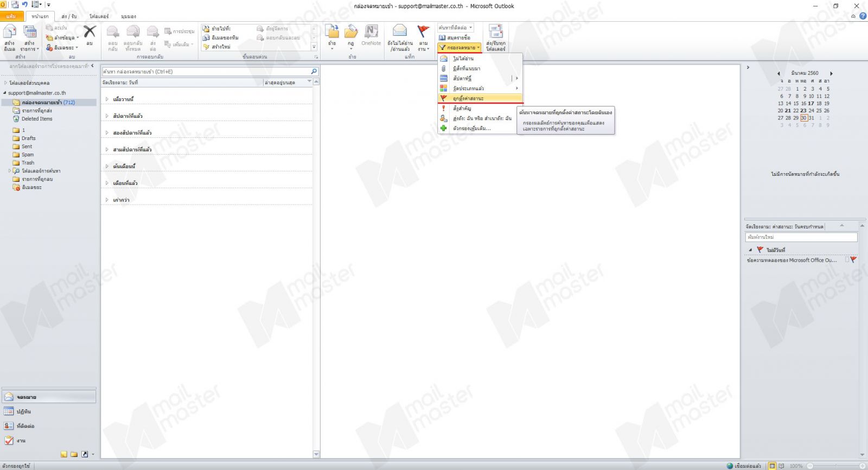
Task: Click the search magnifier icon in search box
Action: click(314, 72)
